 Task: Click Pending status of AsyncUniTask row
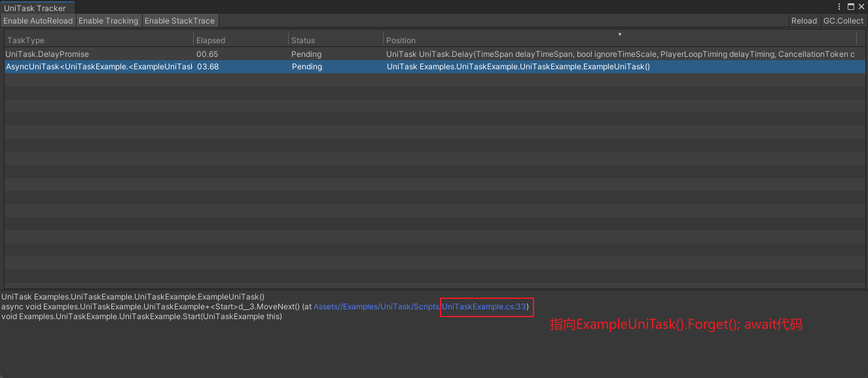[x=306, y=67]
